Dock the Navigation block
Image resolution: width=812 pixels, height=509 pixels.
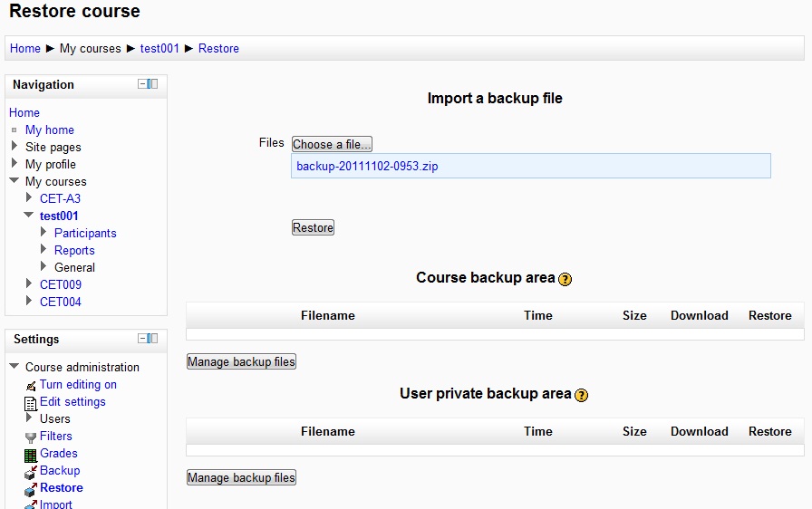tap(153, 84)
